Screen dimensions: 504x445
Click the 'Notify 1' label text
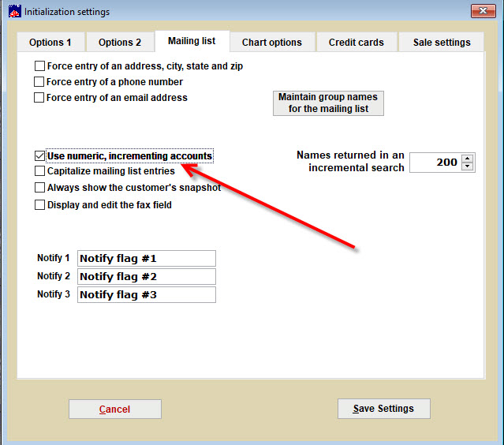coord(54,258)
